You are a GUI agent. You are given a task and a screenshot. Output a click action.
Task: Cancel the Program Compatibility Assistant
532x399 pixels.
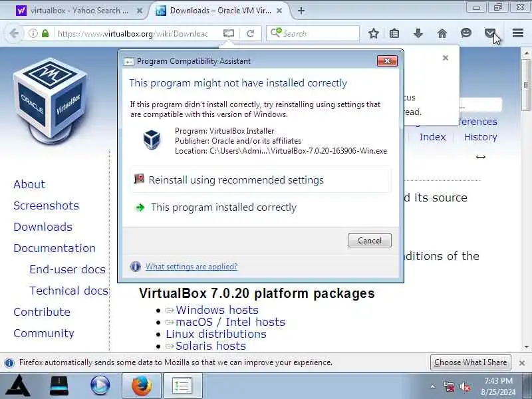point(370,241)
